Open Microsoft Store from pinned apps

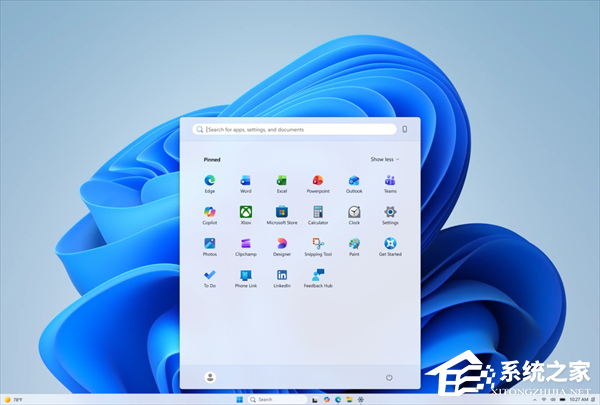(282, 215)
